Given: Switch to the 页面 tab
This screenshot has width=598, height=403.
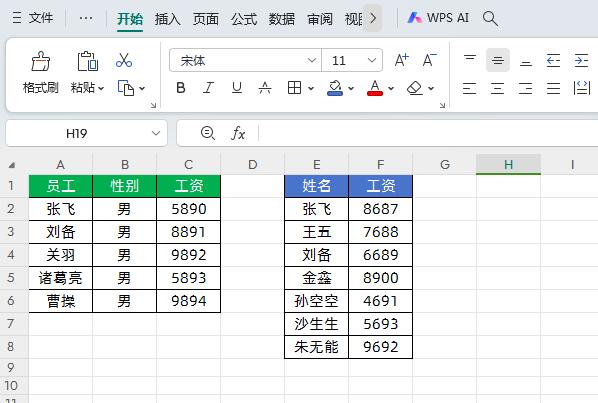Looking at the screenshot, I should tap(206, 18).
